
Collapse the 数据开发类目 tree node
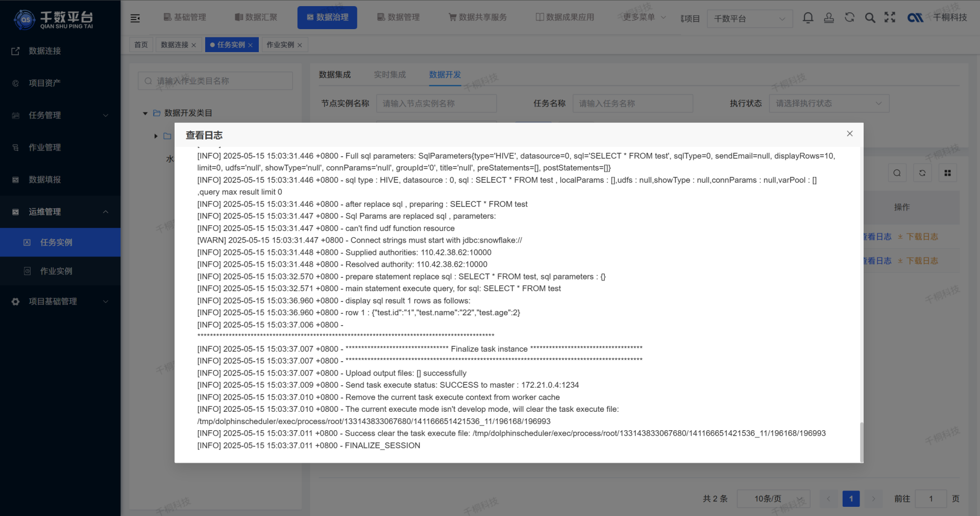pos(145,113)
